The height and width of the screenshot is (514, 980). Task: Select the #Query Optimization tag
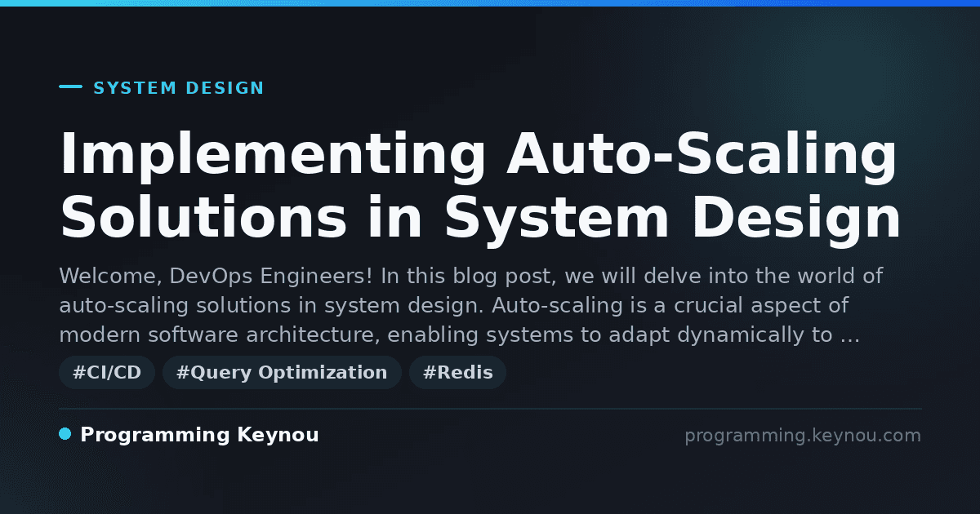[x=282, y=373]
